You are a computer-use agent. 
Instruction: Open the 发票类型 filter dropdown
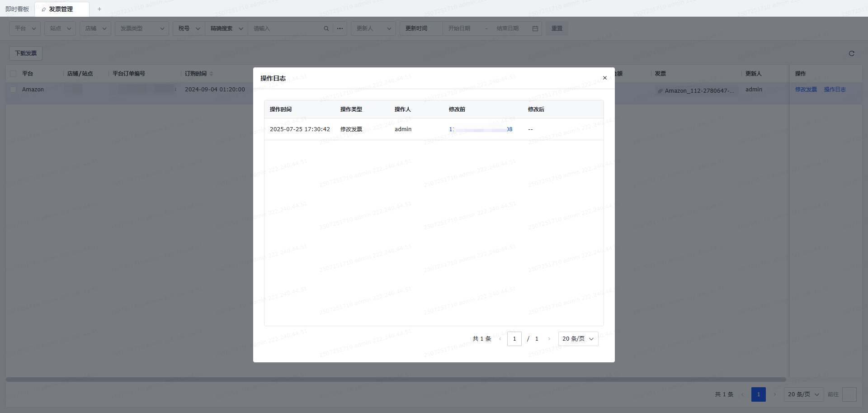coord(142,28)
